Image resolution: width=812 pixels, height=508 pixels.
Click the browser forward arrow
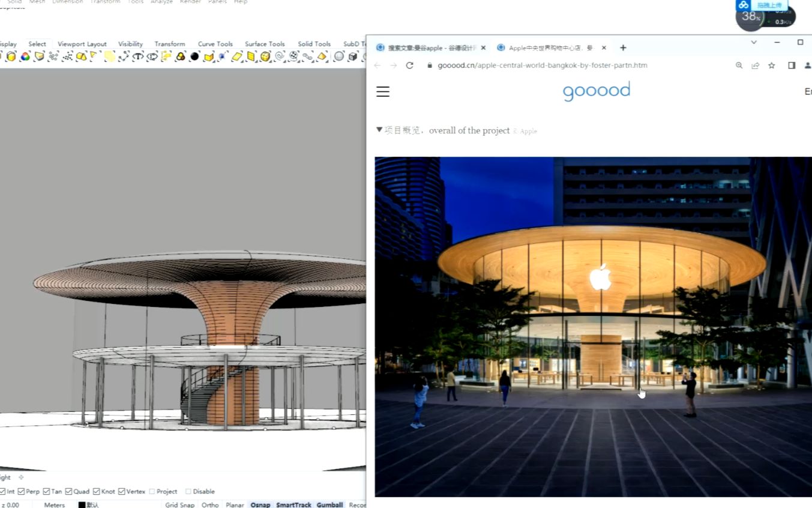pyautogui.click(x=393, y=65)
